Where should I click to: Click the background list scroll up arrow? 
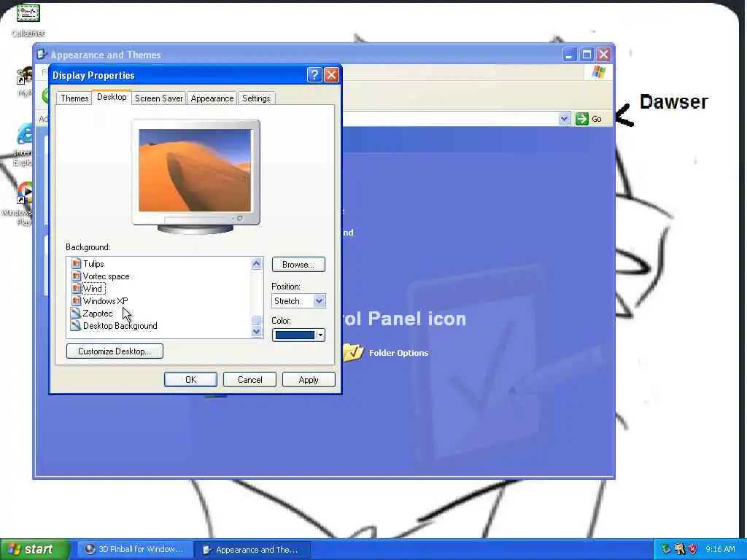(x=256, y=263)
